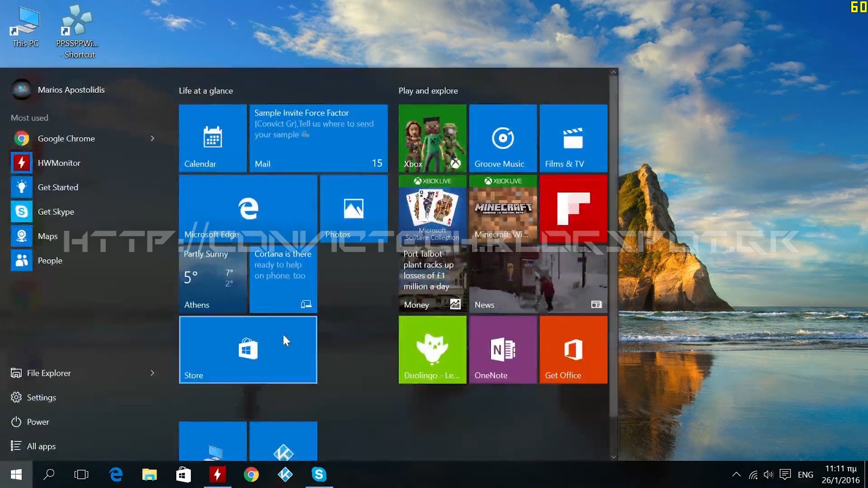Image resolution: width=868 pixels, height=488 pixels.
Task: Open the Photos tile
Action: point(354,209)
